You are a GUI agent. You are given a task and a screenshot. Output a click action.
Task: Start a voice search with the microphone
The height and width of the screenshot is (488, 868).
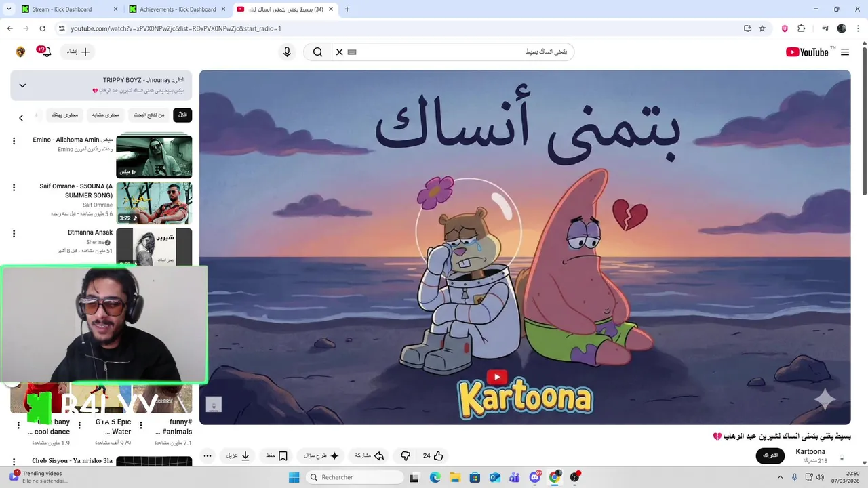tap(287, 52)
